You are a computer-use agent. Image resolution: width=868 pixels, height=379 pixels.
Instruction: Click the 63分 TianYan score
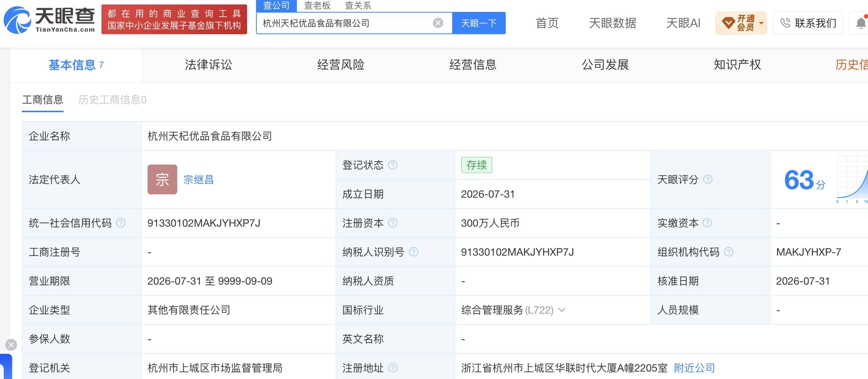tap(804, 180)
